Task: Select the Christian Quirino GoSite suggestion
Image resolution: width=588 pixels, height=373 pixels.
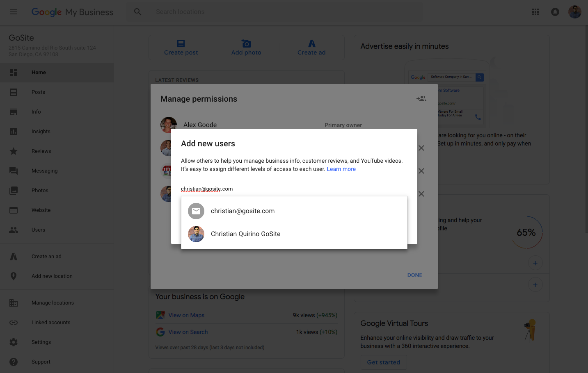Action: click(x=294, y=234)
